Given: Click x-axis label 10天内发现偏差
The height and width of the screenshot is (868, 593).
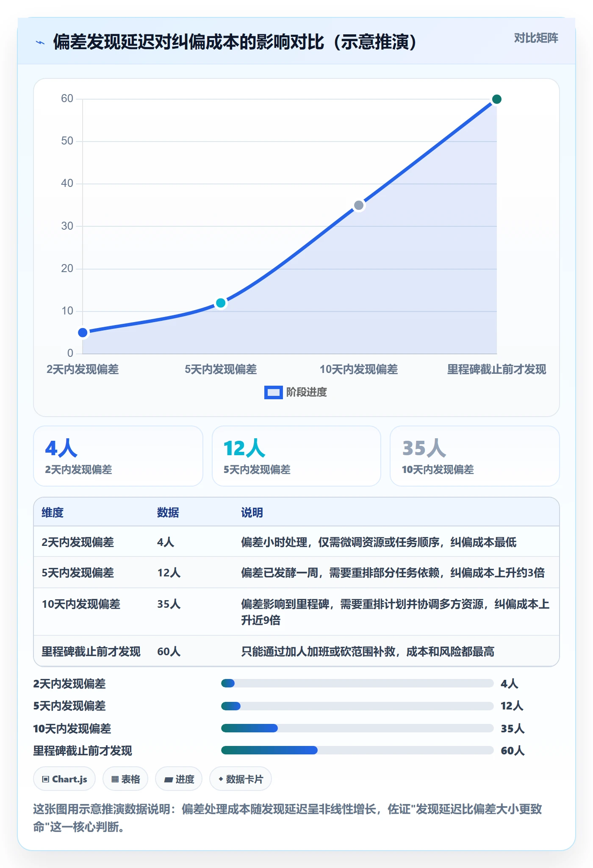Looking at the screenshot, I should (359, 369).
